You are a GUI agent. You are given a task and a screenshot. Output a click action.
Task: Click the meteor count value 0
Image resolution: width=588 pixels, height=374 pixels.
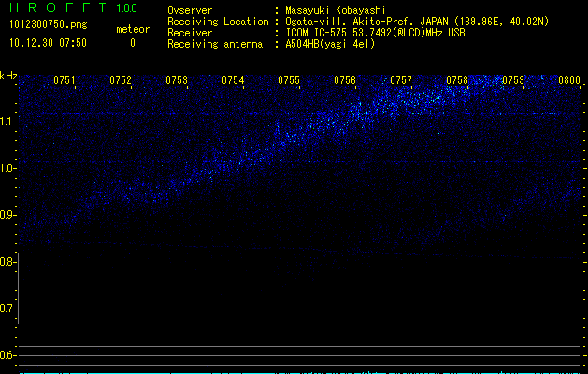pyautogui.click(x=133, y=43)
